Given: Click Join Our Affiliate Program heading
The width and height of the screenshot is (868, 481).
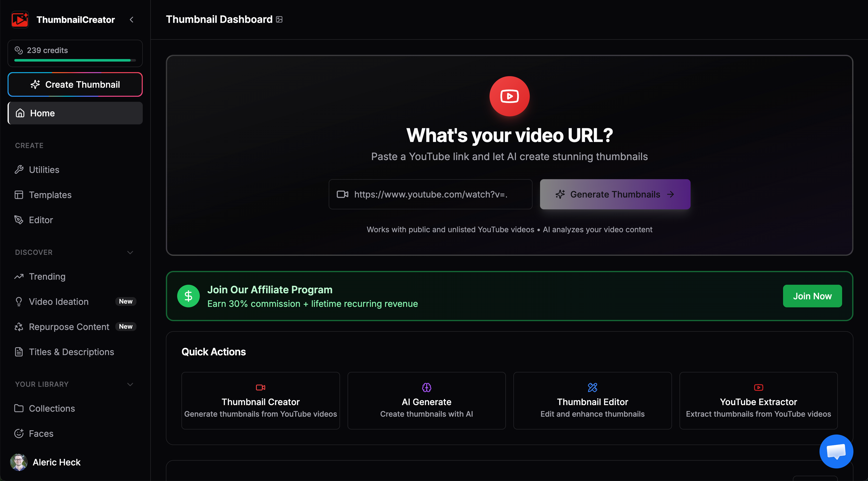Looking at the screenshot, I should click(270, 290).
